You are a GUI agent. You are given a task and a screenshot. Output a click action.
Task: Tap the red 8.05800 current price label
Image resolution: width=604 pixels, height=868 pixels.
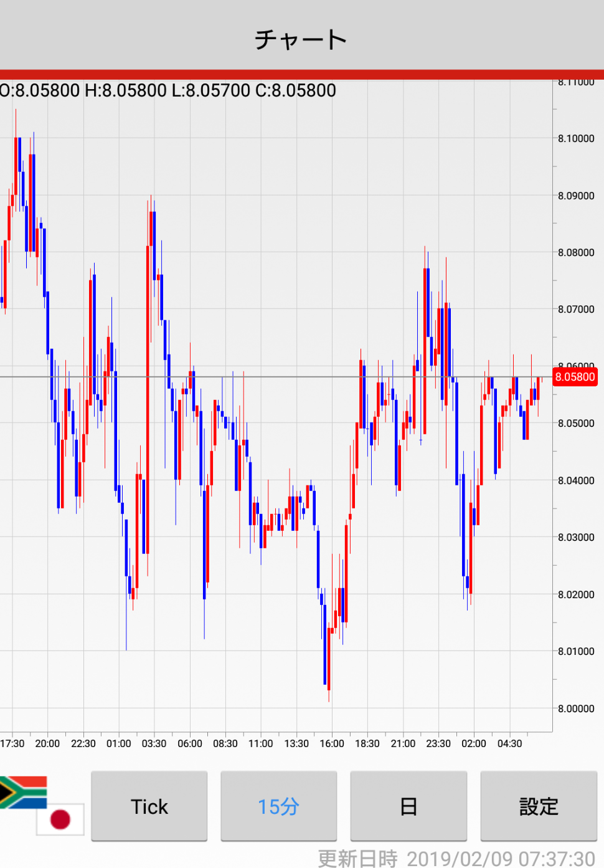click(x=575, y=377)
